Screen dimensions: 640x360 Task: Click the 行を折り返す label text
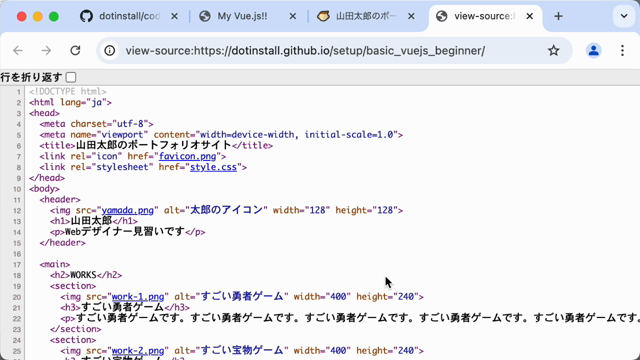tap(31, 77)
